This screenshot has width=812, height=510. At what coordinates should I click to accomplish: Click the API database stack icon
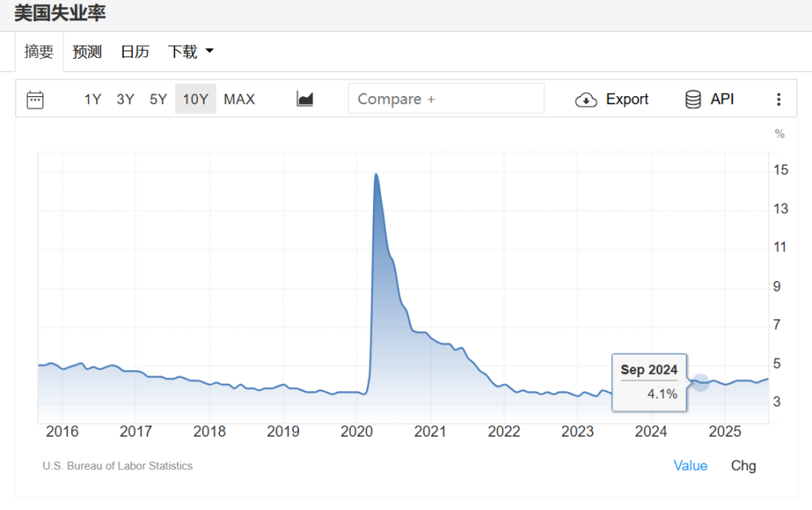(x=693, y=99)
